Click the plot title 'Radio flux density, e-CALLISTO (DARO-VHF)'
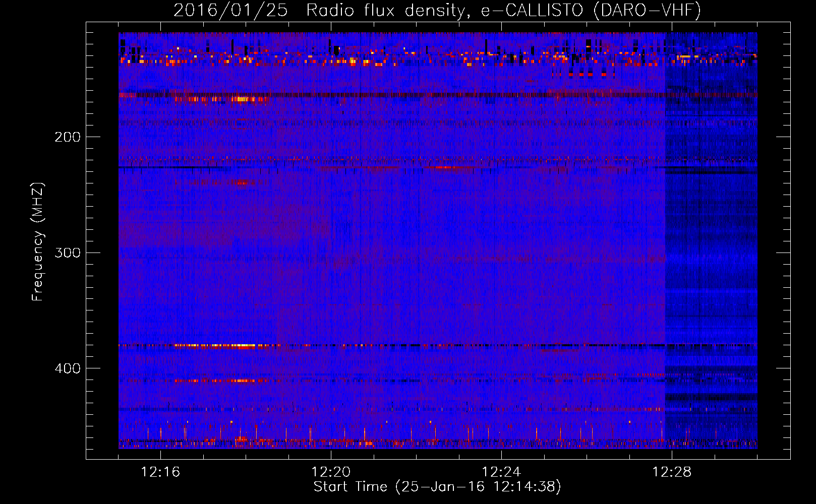Screen dimensions: 816x504 click(x=503, y=10)
